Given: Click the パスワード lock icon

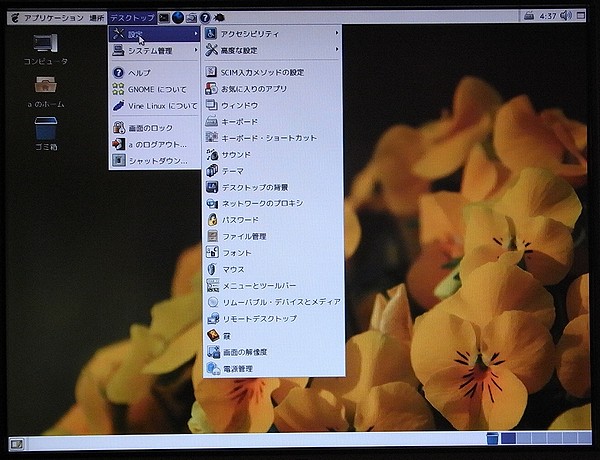Looking at the screenshot, I should coord(212,220).
